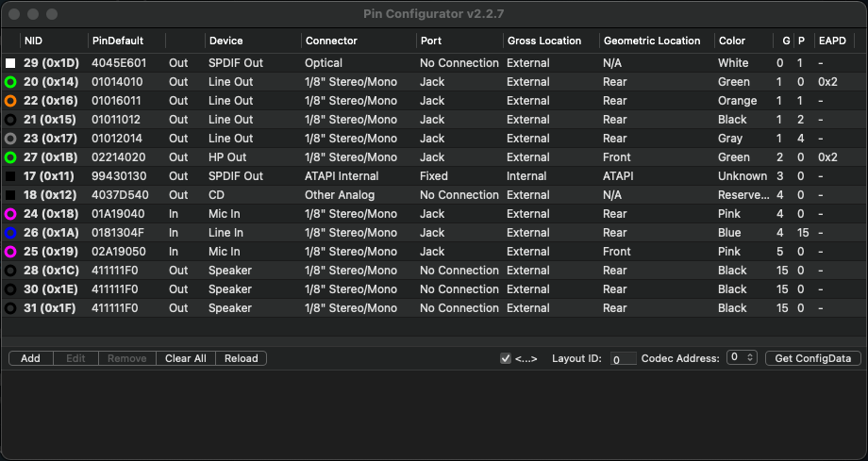Click black ring icon of NID 31 (0x1F)
Image resolution: width=868 pixels, height=461 pixels.
click(x=10, y=307)
